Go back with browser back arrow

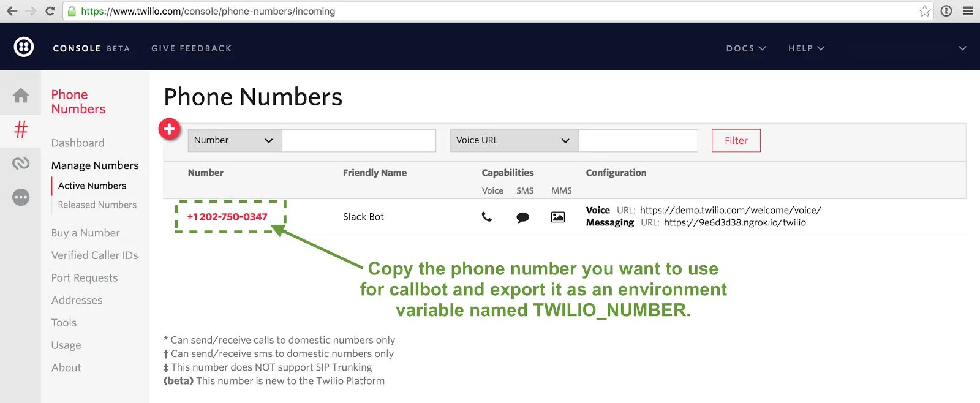(12, 11)
